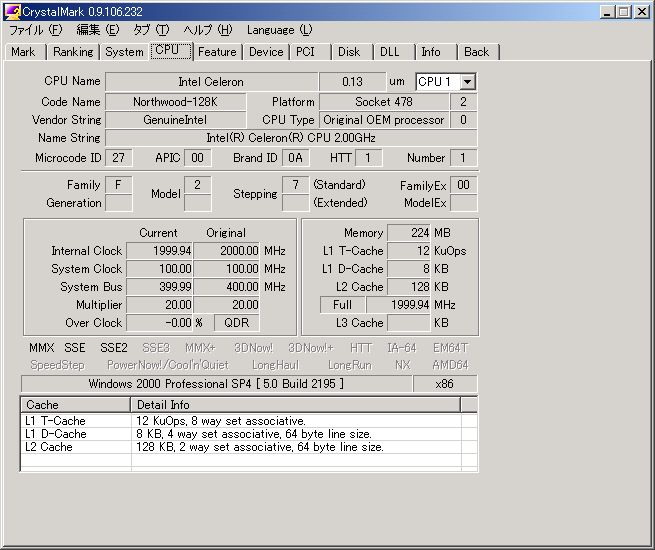The height and width of the screenshot is (550, 655).
Task: Expand the CPU 1 selector dropdown
Action: click(x=467, y=81)
